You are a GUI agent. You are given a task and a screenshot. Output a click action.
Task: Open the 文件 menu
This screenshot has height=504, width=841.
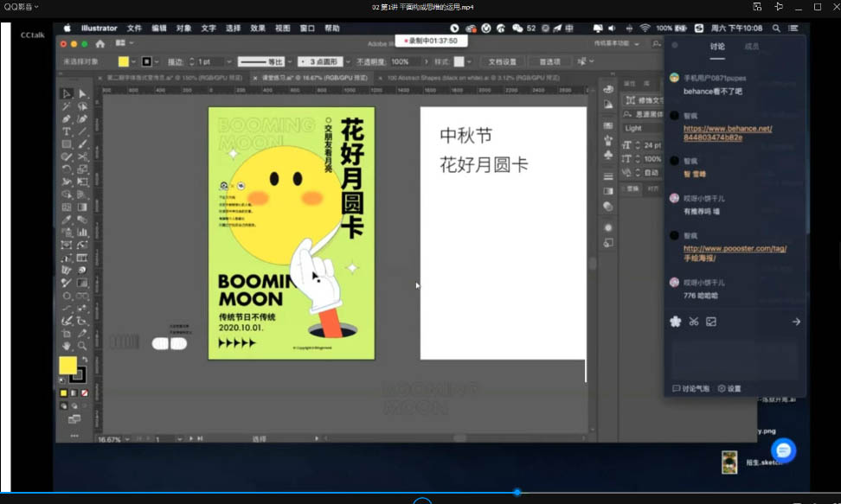click(x=134, y=29)
